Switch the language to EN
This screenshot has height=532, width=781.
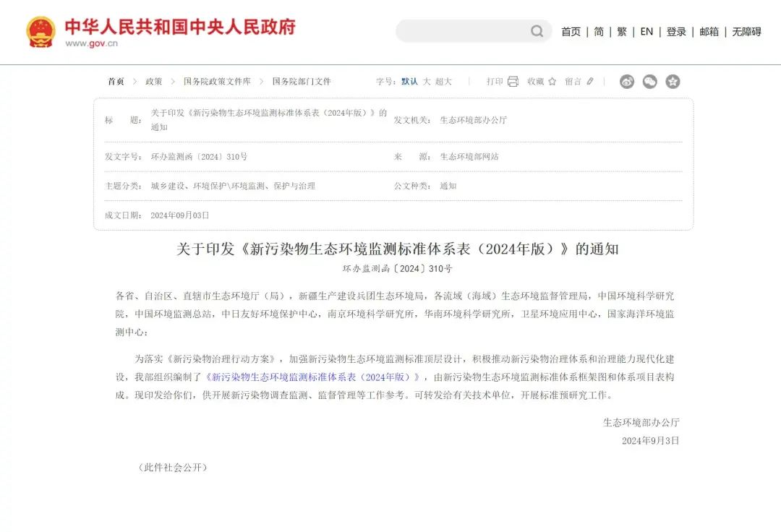pyautogui.click(x=646, y=32)
